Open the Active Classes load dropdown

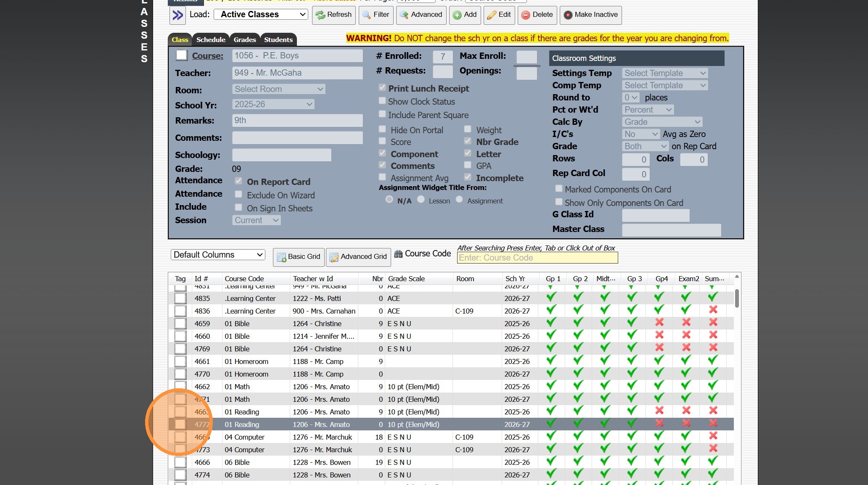click(261, 15)
